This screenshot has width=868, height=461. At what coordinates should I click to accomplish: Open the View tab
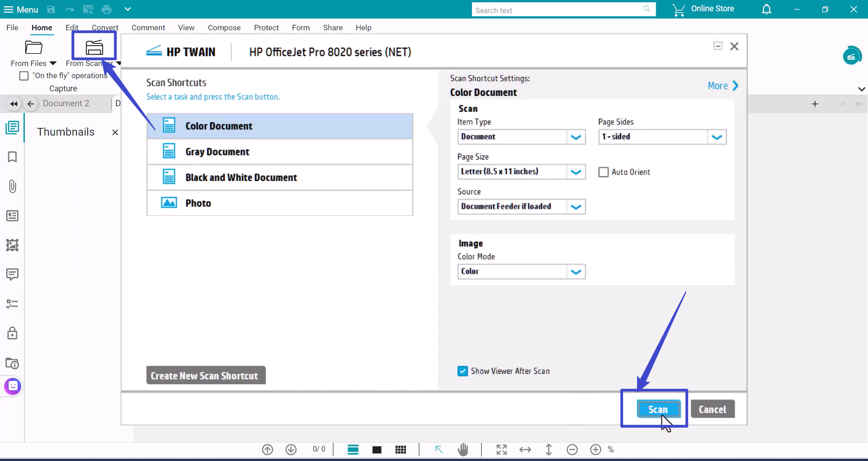(x=186, y=28)
